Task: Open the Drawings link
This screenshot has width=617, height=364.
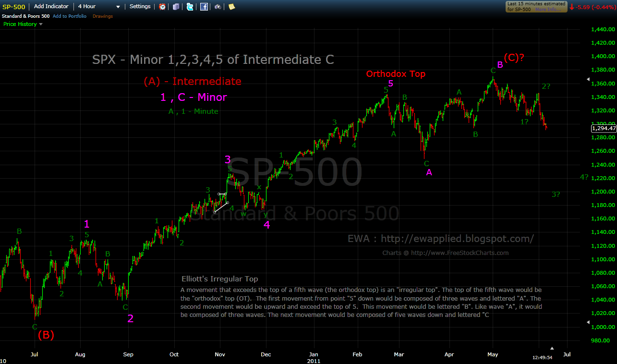Action: pos(103,16)
